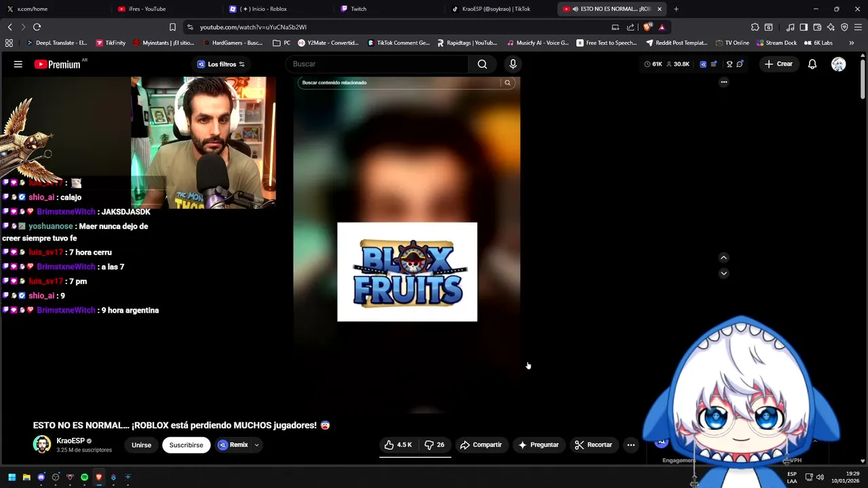Open Brave Leo AI sparkle icon
This screenshot has height=488, width=868.
tap(831, 27)
